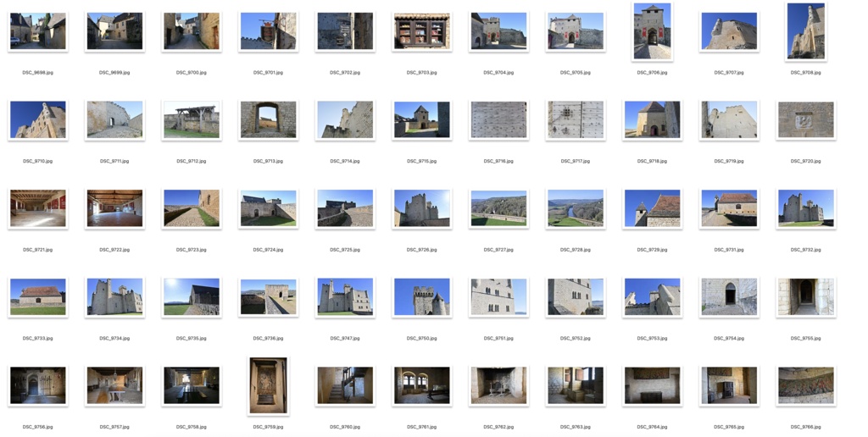The image size is (868, 437).
Task: Select the sunlit DSC_9735.jpg thumbnail
Action: coord(192,296)
